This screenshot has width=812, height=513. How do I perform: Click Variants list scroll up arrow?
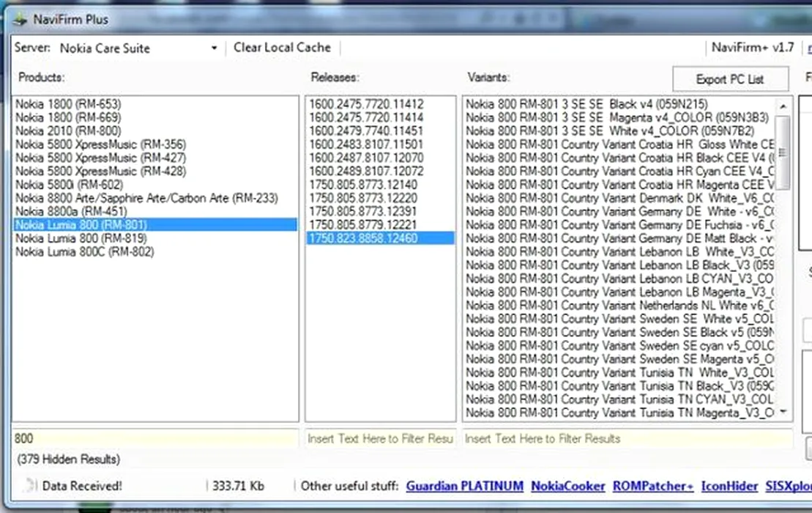click(783, 106)
